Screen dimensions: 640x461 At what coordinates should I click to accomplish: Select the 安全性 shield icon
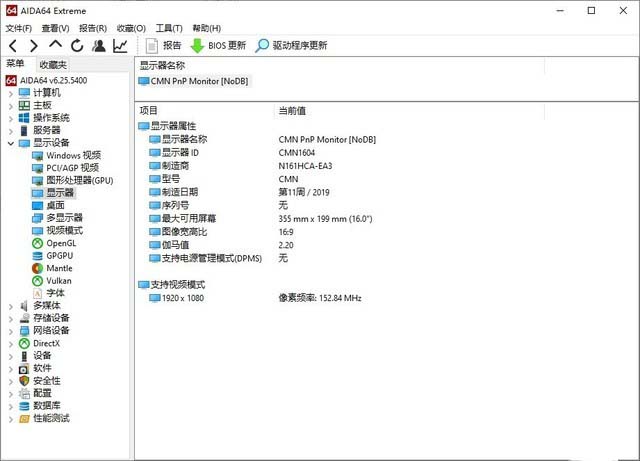[x=24, y=381]
